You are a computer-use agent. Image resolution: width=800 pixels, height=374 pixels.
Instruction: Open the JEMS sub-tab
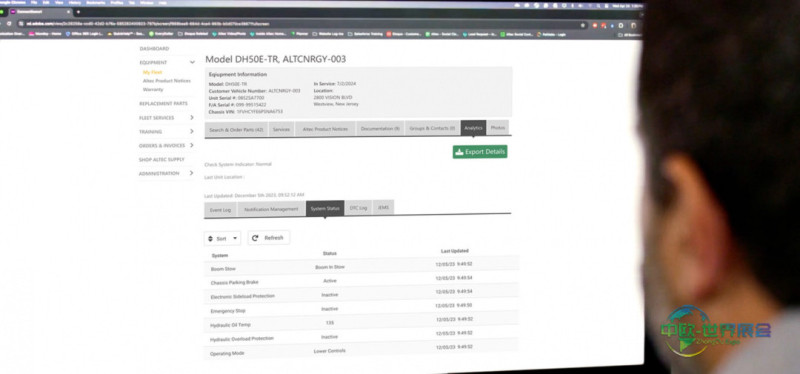click(x=383, y=207)
